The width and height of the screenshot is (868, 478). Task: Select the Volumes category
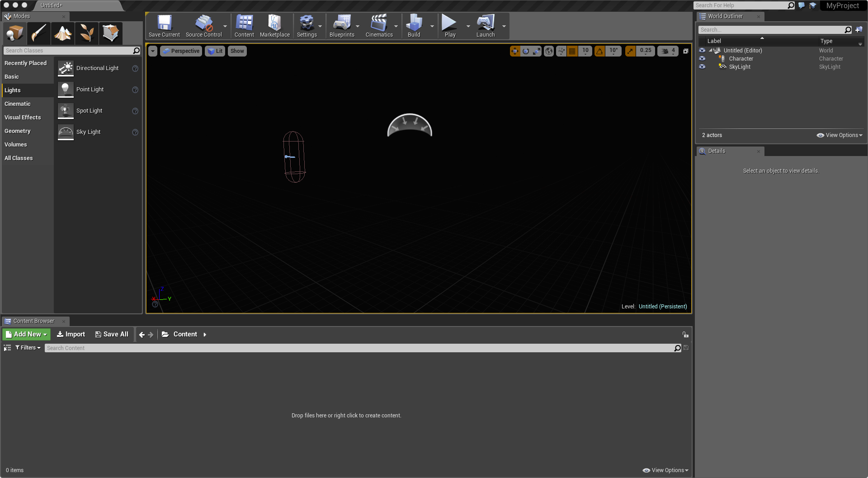tap(28, 145)
